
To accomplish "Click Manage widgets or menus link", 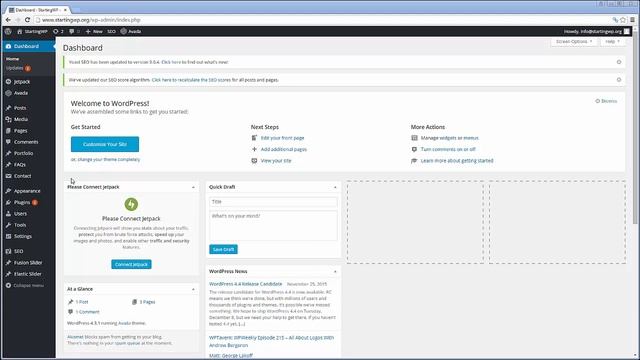I will point(449,138).
